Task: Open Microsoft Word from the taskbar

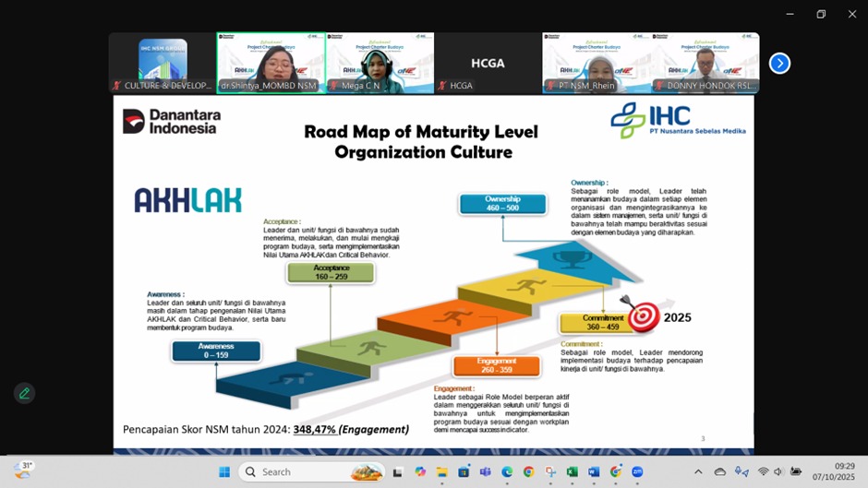Action: tap(594, 472)
